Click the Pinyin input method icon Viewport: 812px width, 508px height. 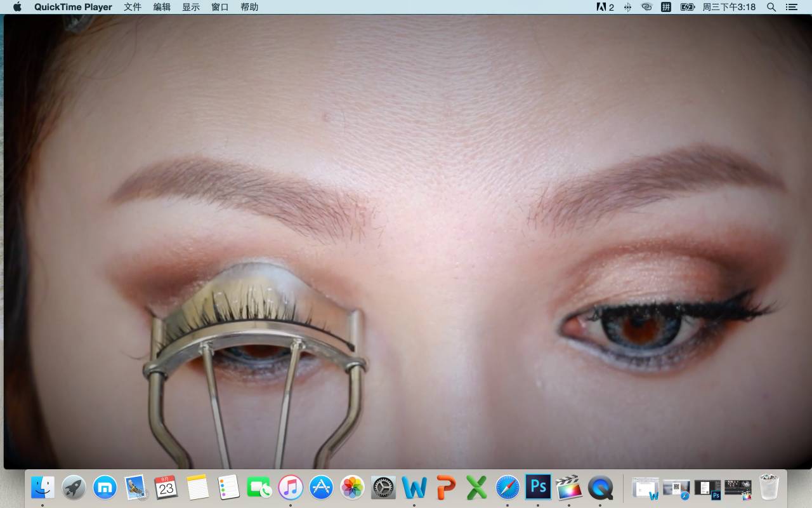[666, 7]
